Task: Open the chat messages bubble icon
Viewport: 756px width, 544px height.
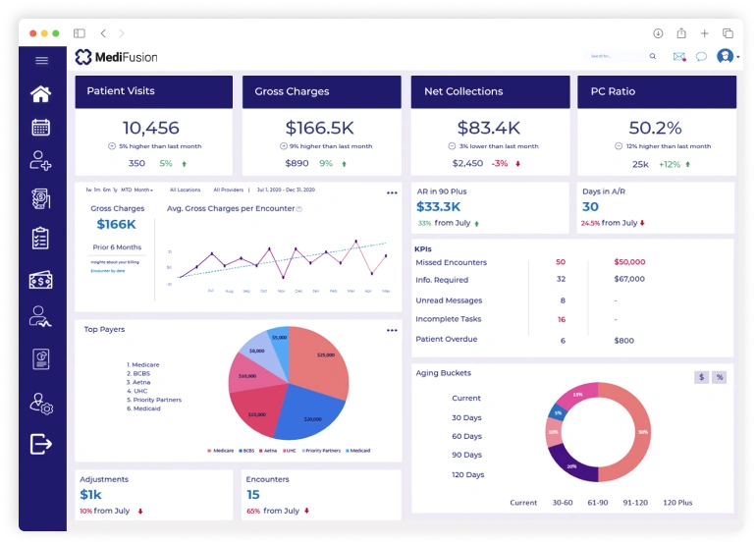Action: tap(701, 57)
